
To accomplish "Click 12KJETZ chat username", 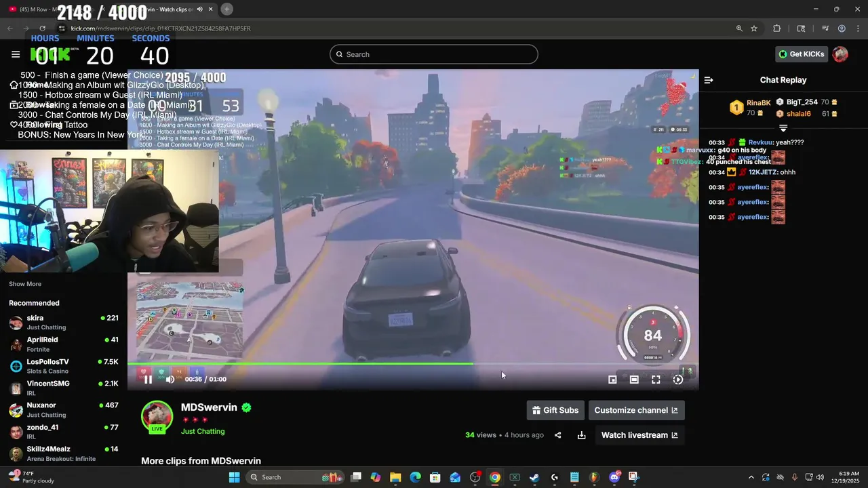I will (x=763, y=172).
